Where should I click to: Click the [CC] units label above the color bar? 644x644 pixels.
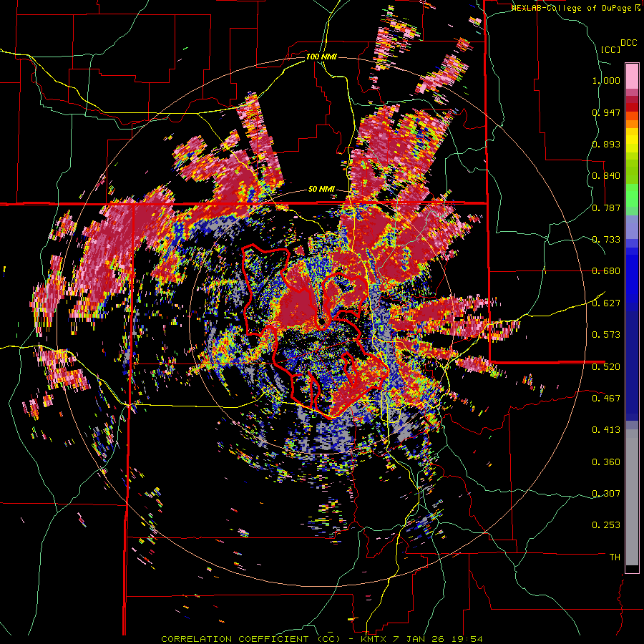(x=610, y=49)
